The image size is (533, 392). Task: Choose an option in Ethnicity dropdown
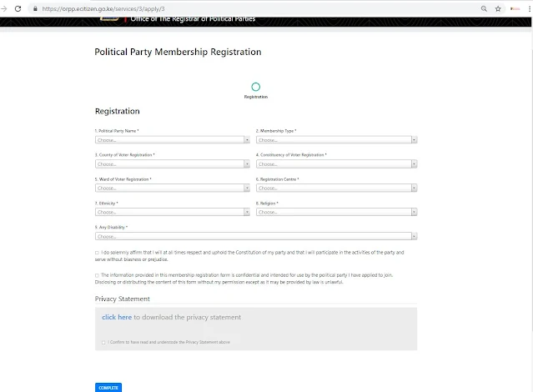[173, 212]
